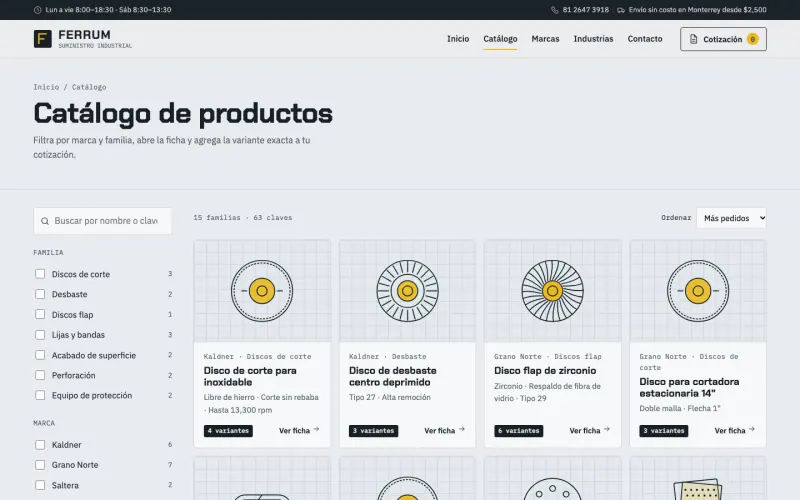Click title Disco de desbaste centro deprimido
This screenshot has height=500, width=800.
[x=392, y=377]
